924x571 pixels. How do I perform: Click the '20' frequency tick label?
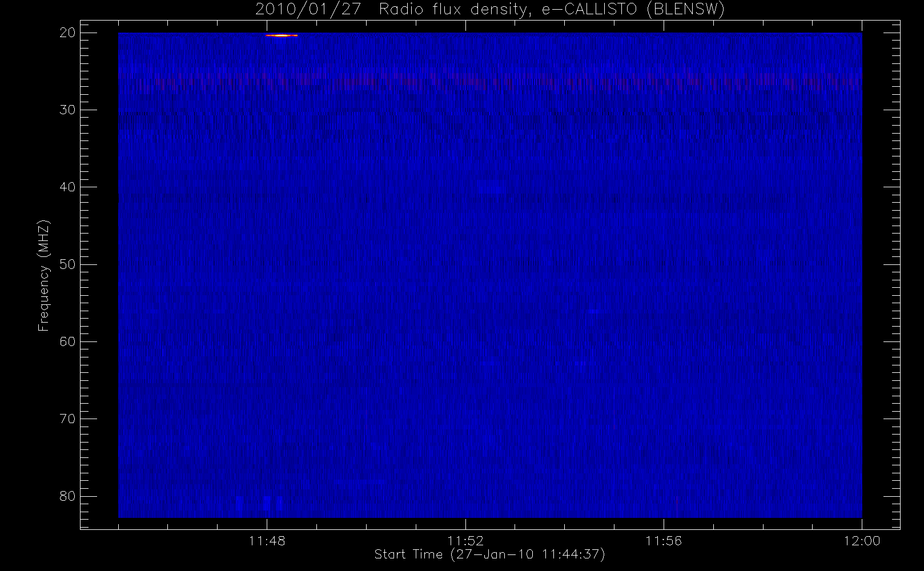click(x=67, y=33)
